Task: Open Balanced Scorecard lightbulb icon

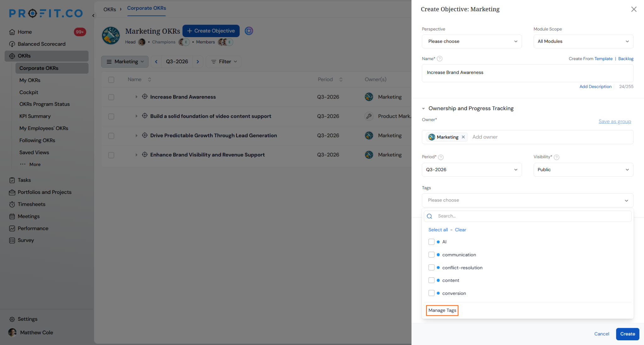Action: [x=12, y=44]
